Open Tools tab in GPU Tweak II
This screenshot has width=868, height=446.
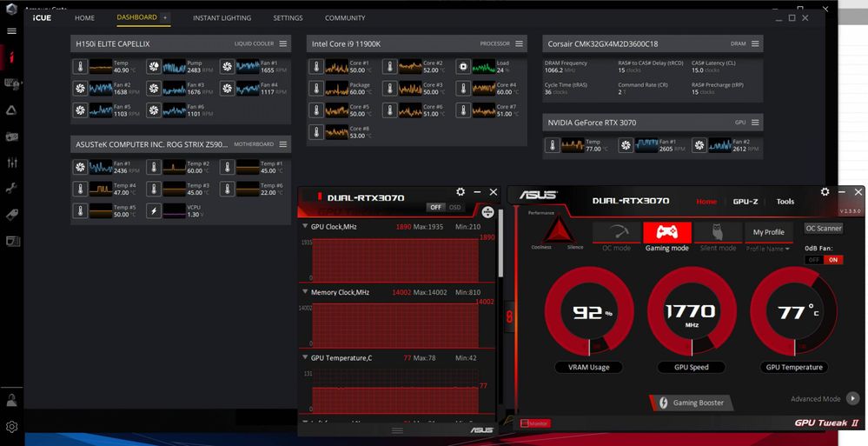(x=785, y=202)
